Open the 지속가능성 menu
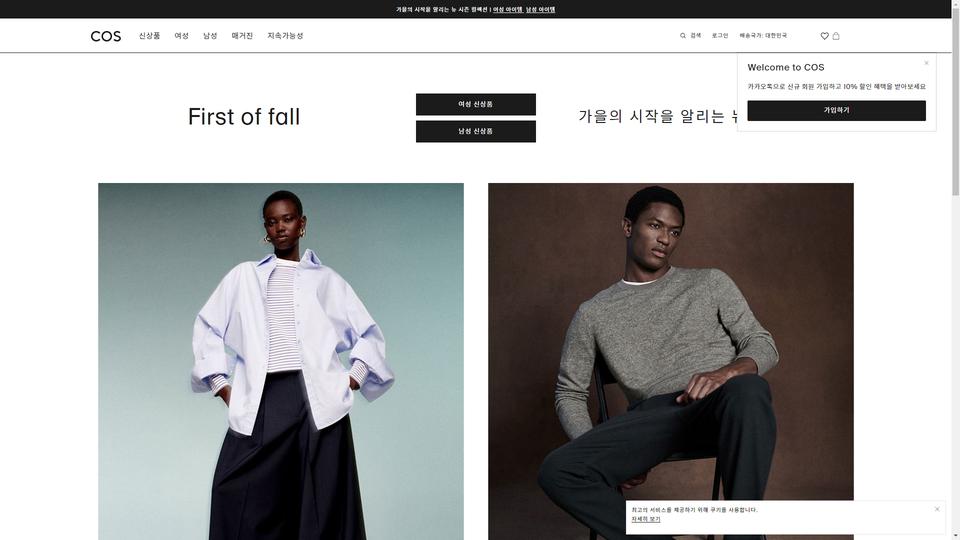Screen dimensions: 960x540 pos(285,36)
